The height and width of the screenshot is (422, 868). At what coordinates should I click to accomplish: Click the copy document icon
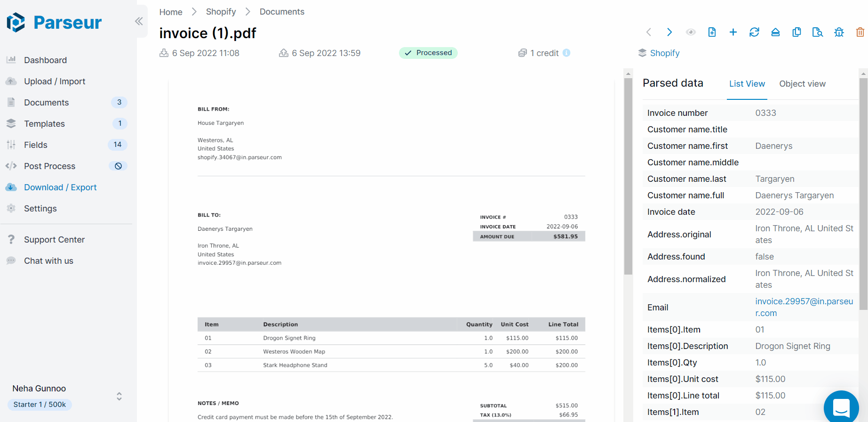[796, 32]
